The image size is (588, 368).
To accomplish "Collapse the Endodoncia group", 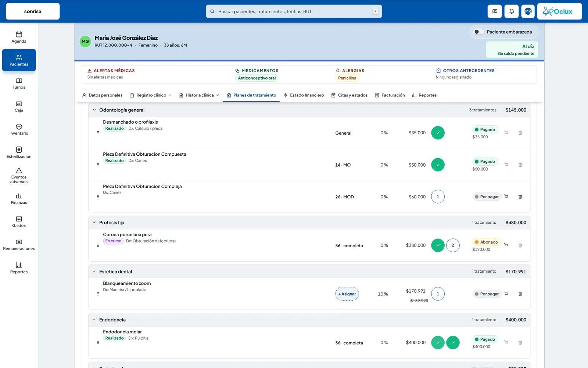I will tap(94, 320).
